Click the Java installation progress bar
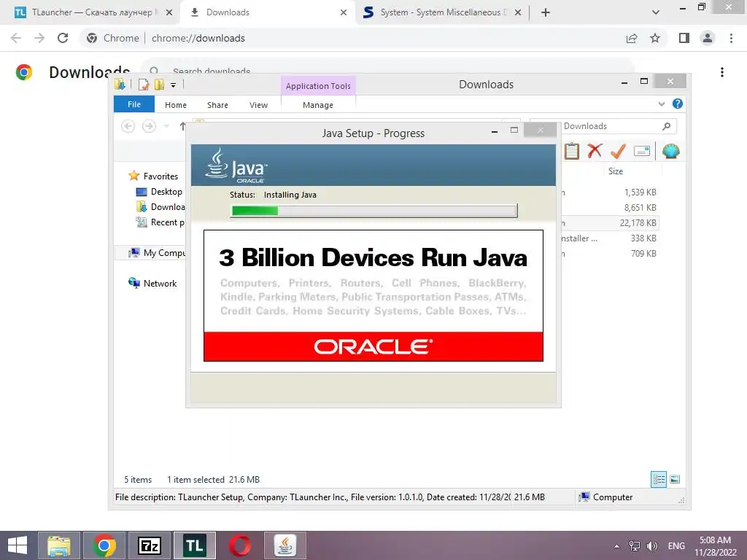The image size is (747, 560). (x=374, y=211)
